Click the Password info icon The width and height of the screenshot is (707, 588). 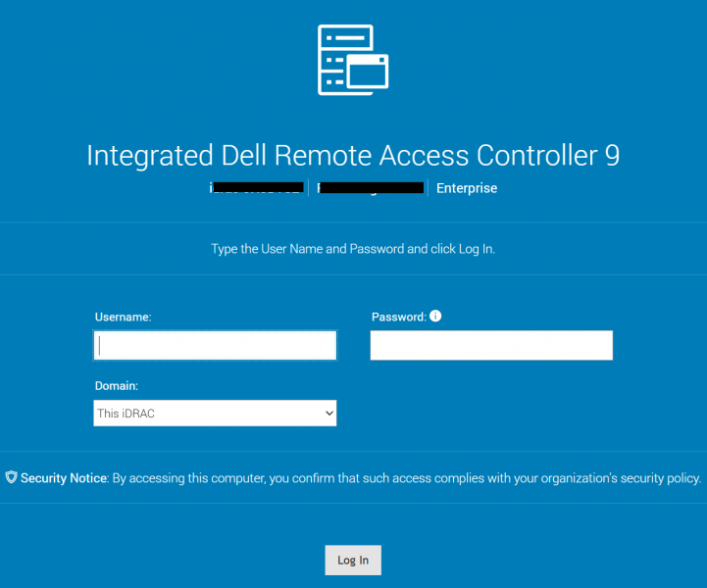coord(435,317)
